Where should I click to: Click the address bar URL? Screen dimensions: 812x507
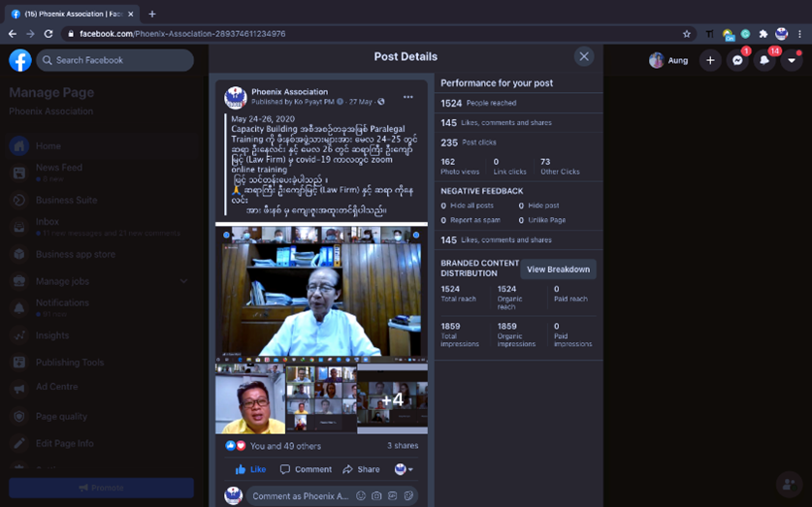click(x=182, y=34)
